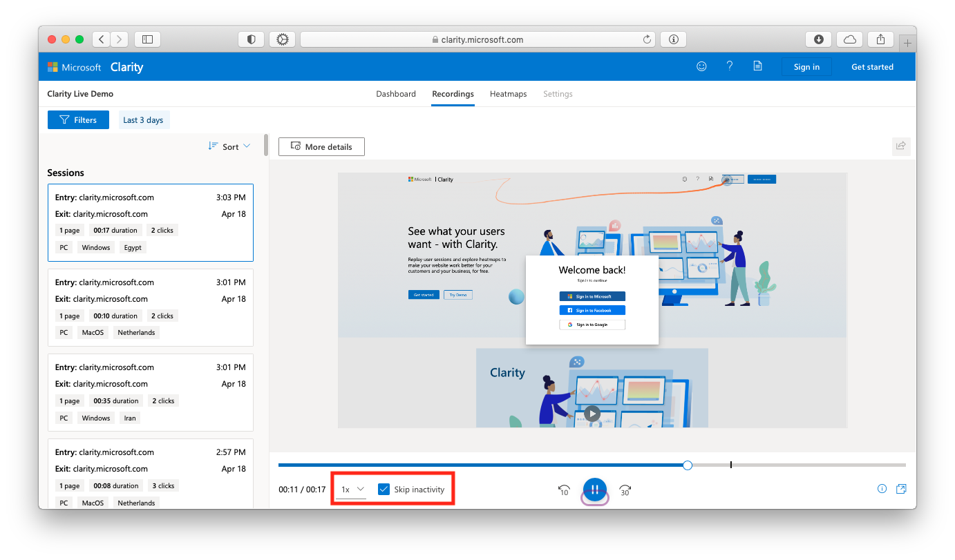Click the playback progress bar handle
This screenshot has width=955, height=560.
point(687,465)
